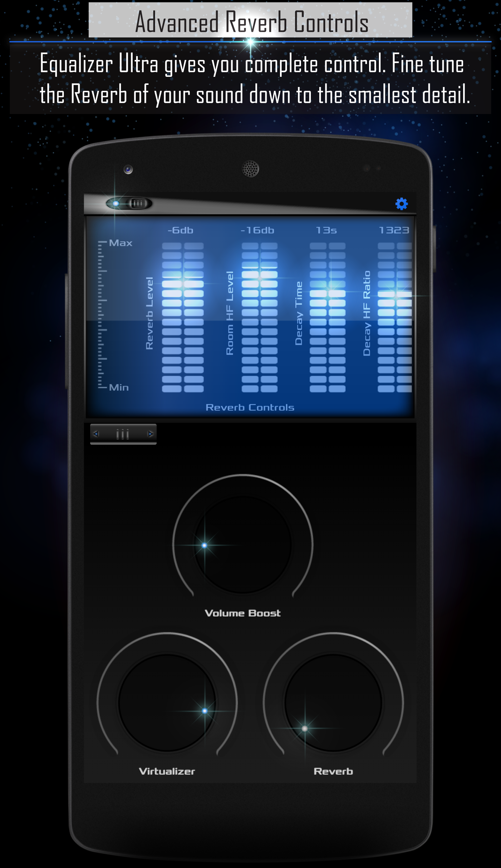This screenshot has width=501, height=868.
Task: Click the Room HF Level vertical label
Action: point(230,313)
